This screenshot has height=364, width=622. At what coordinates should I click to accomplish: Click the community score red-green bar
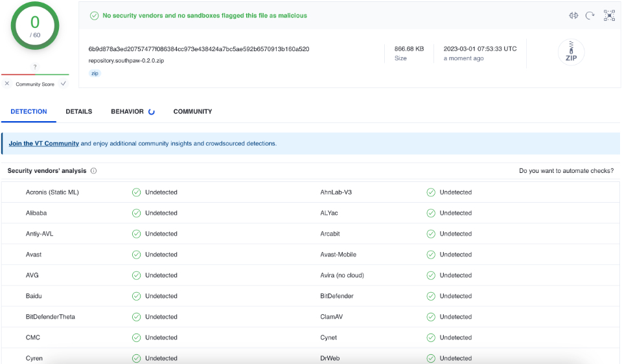tap(35, 74)
